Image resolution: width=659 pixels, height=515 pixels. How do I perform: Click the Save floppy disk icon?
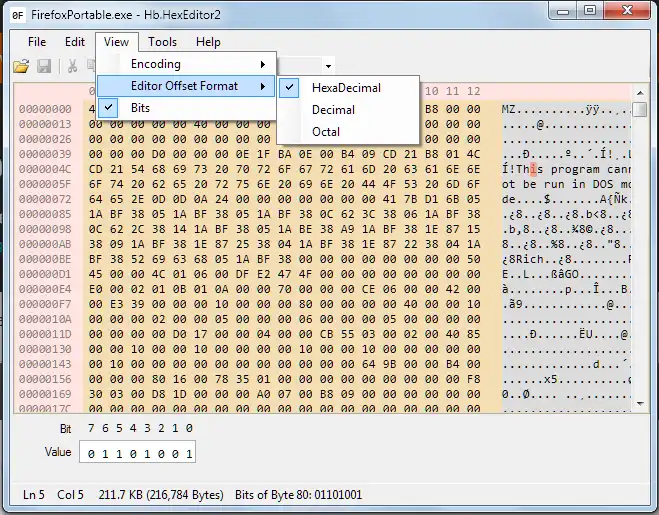(44, 66)
